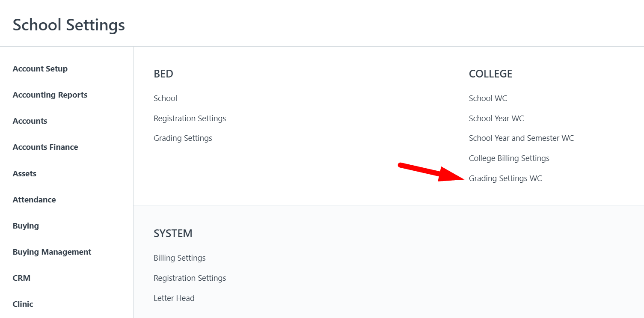Open Registration Settings under SYSTEM
644x318 pixels.
click(x=190, y=278)
